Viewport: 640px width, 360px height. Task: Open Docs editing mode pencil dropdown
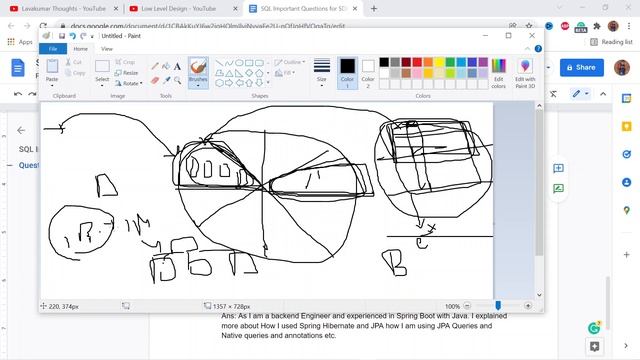click(x=580, y=94)
